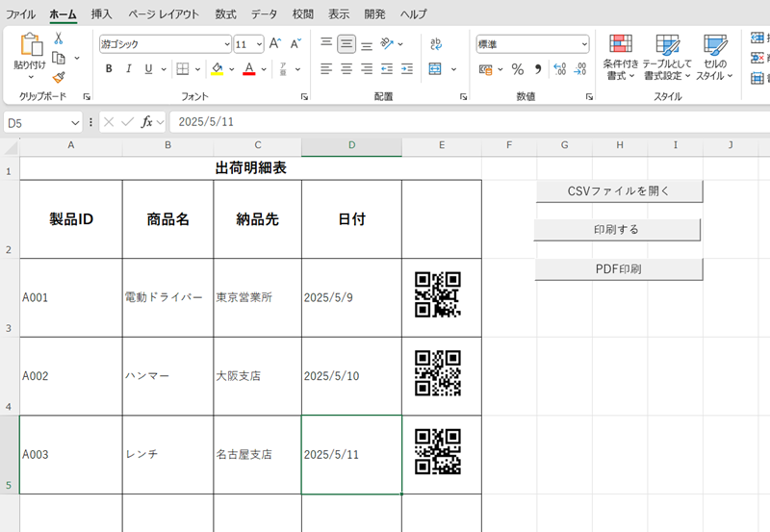
Task: Click Insert Function fx icon
Action: coord(146,122)
